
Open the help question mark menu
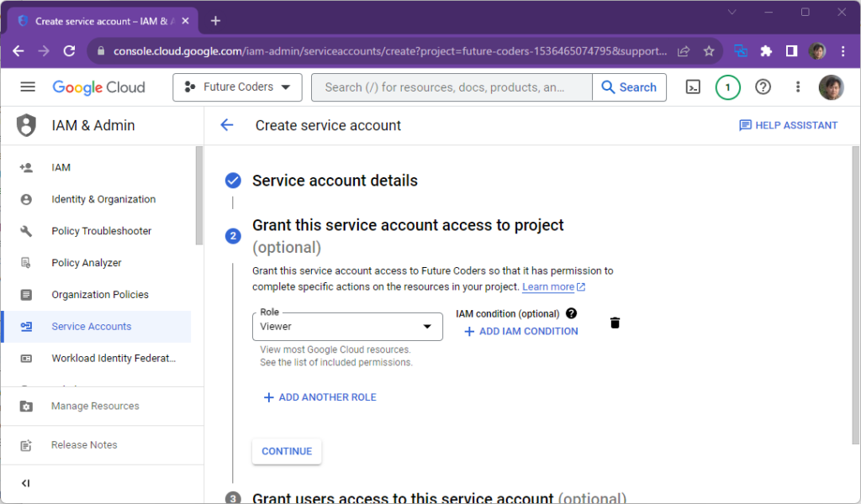coord(763,87)
